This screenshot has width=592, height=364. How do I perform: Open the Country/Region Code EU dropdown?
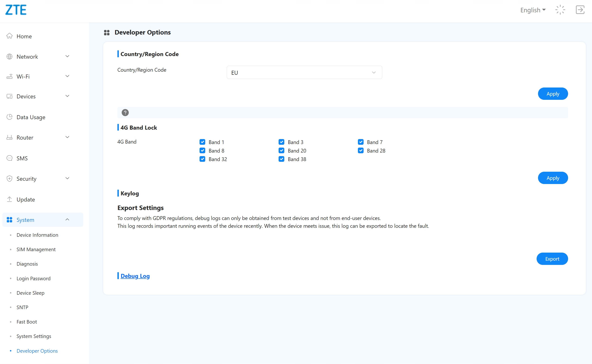coord(304,72)
